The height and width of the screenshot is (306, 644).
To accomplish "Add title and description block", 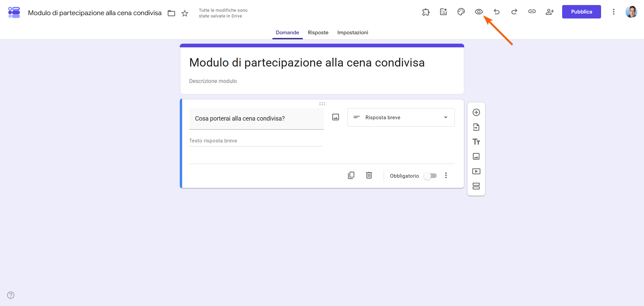I will 476,142.
